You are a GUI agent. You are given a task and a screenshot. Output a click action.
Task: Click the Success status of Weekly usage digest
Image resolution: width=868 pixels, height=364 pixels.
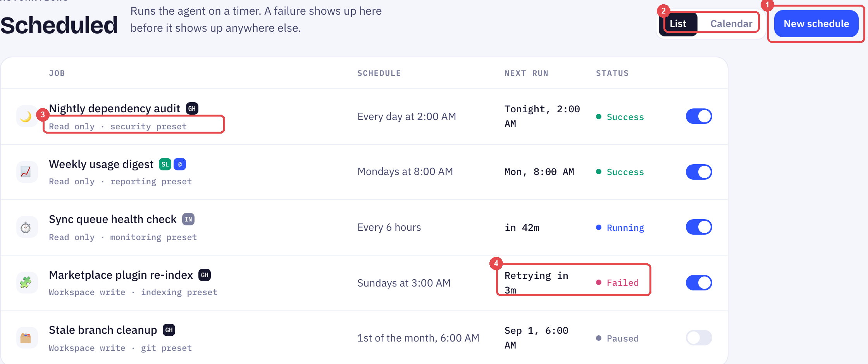[620, 172]
